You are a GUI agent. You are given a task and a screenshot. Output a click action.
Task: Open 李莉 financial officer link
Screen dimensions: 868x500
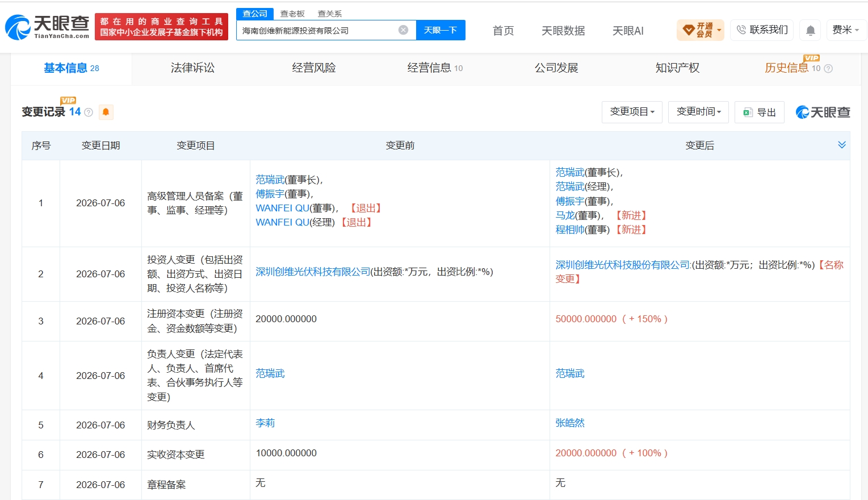[x=265, y=423]
